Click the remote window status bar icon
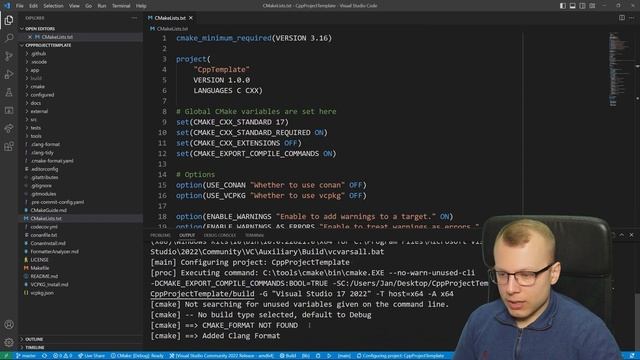Image resolution: width=640 pixels, height=360 pixels. (6, 356)
